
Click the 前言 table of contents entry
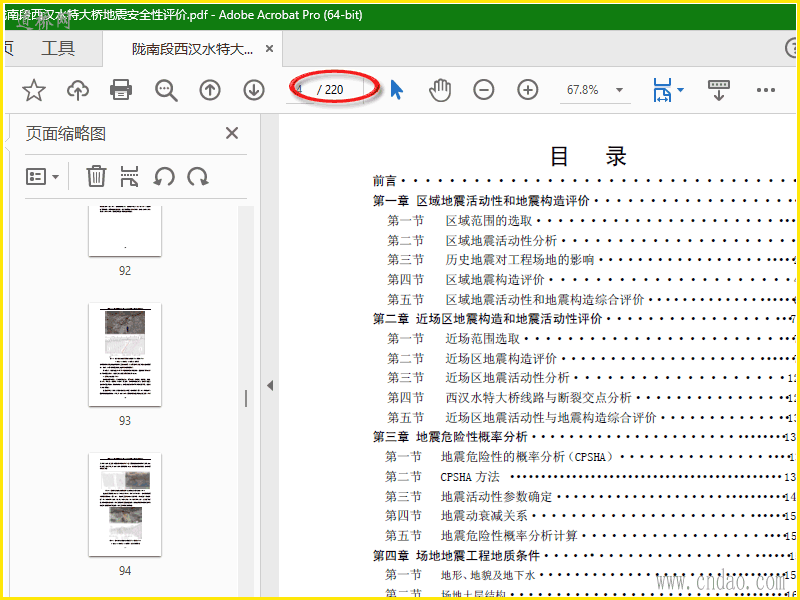[x=385, y=181]
